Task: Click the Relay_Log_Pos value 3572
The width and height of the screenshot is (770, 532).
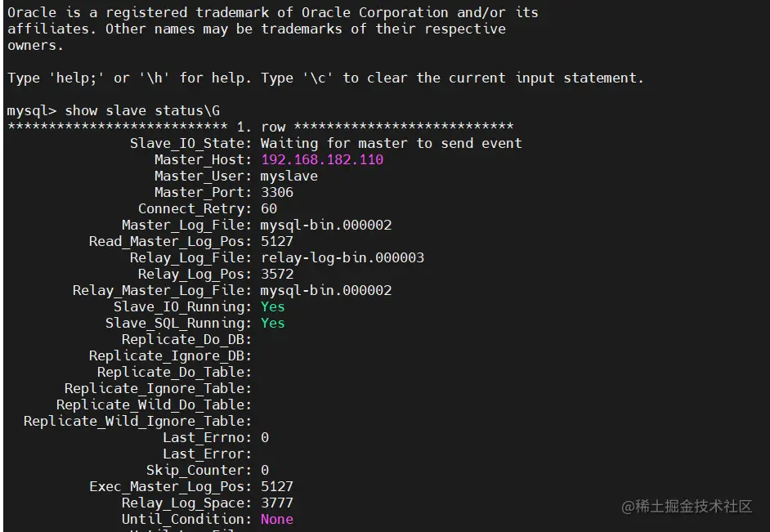Action: (x=277, y=274)
